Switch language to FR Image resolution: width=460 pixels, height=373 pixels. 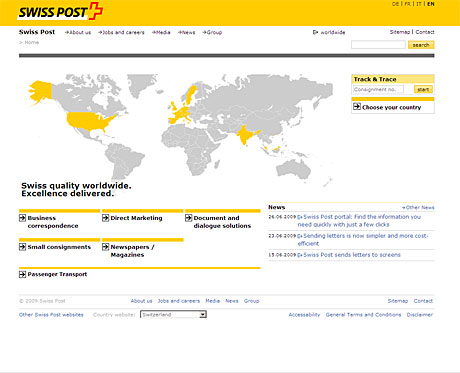408,4
